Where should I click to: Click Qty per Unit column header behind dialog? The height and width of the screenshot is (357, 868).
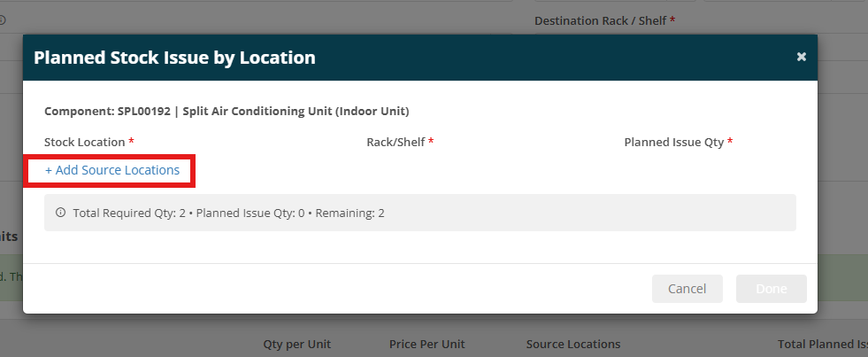point(296,345)
